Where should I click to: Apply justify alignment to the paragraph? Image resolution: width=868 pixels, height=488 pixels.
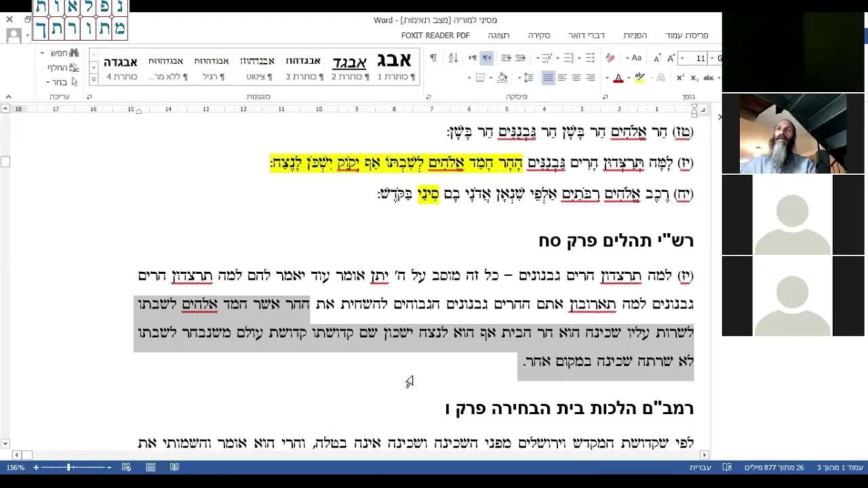coord(548,78)
